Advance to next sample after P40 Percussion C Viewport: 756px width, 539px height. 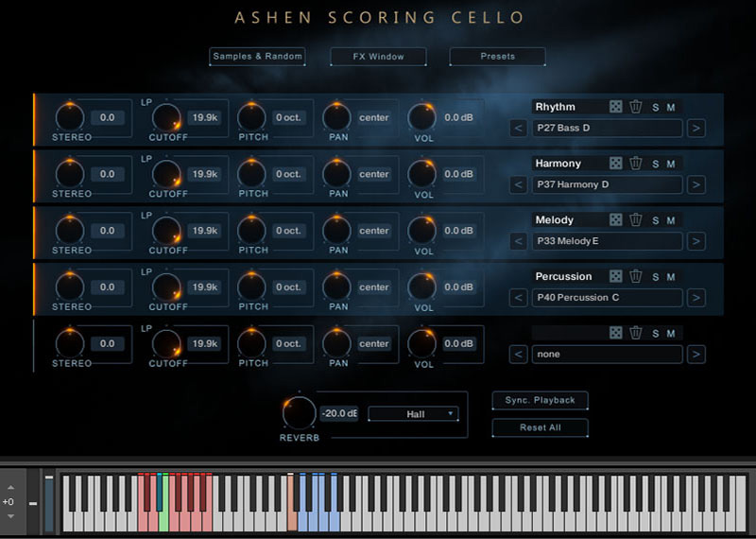[x=696, y=297]
